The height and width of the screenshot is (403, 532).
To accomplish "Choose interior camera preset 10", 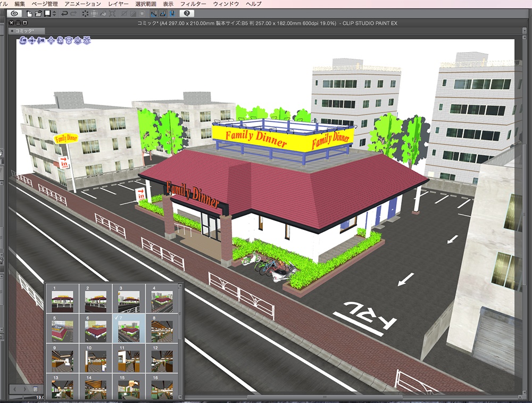I will click(96, 358).
